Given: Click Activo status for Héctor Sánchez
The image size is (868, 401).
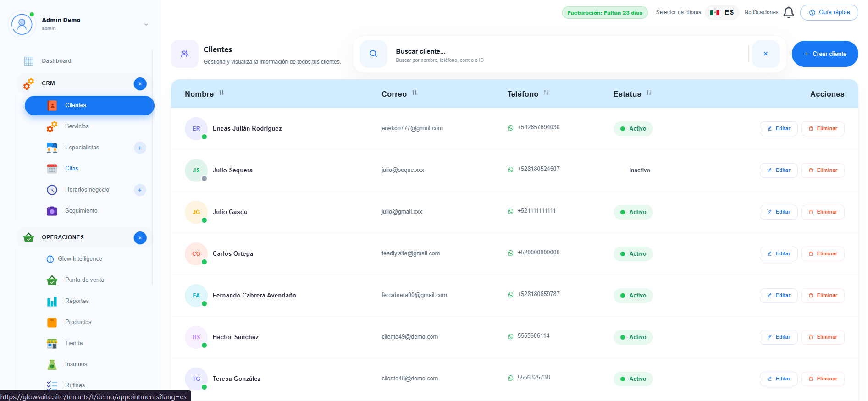Looking at the screenshot, I should tap(633, 337).
